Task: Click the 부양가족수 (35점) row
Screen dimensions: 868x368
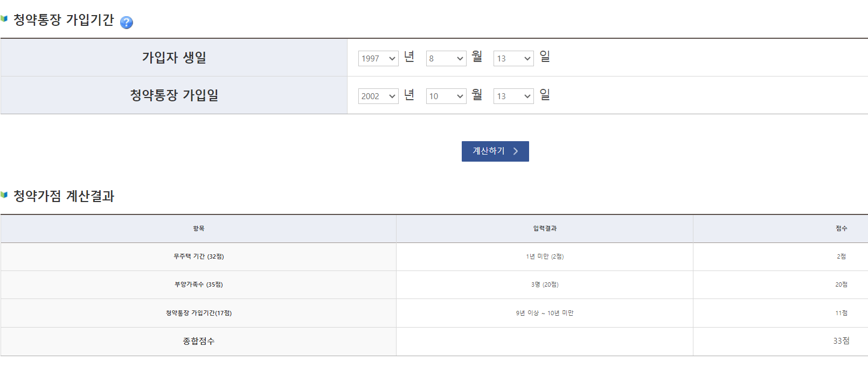Action: 198,284
